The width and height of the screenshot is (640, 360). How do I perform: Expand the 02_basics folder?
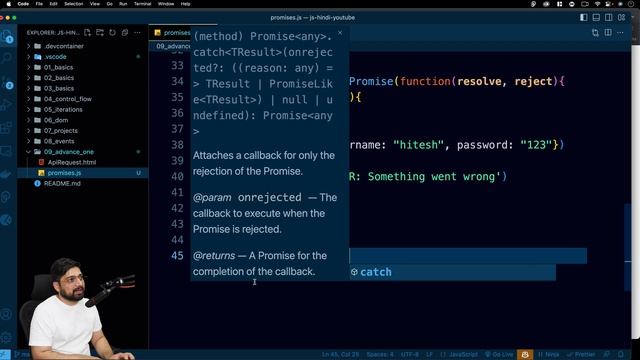pos(83,78)
